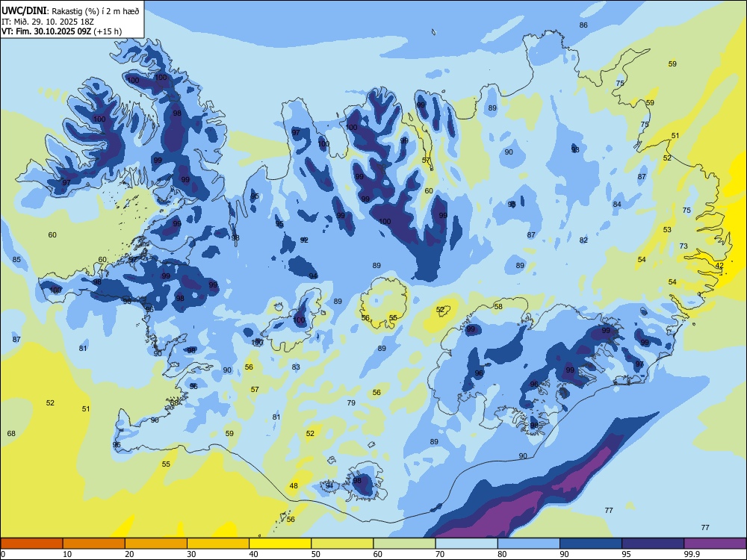Viewport: 747px width, 560px height.
Task: Click the legend label '80'
Action: pyautogui.click(x=502, y=554)
